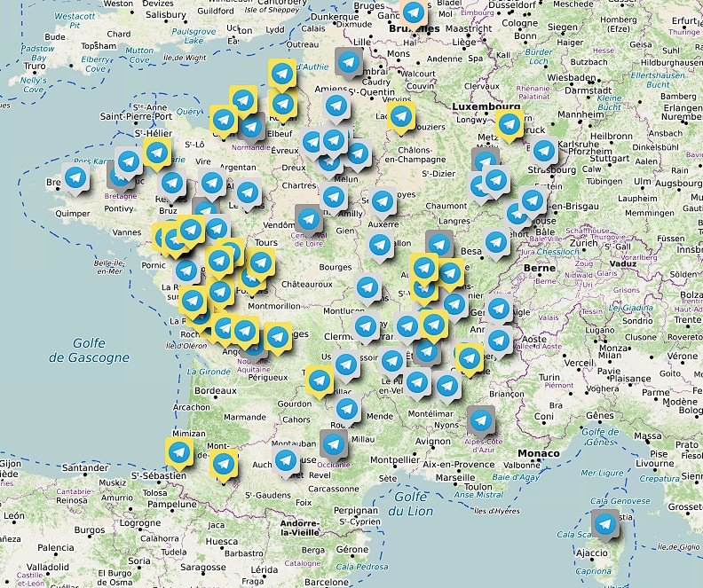This screenshot has height=588, width=703.
Task: Click the Mannheim city label
Action: pyautogui.click(x=581, y=114)
